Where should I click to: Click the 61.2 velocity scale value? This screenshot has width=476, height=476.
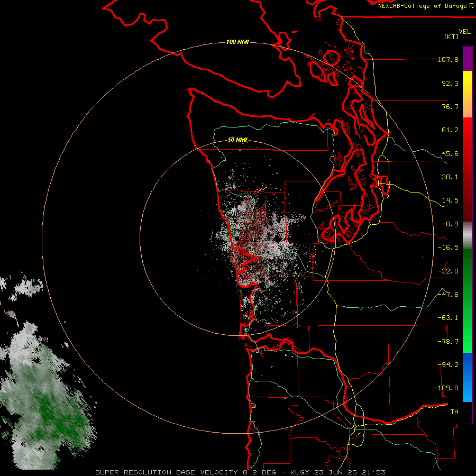(450, 130)
